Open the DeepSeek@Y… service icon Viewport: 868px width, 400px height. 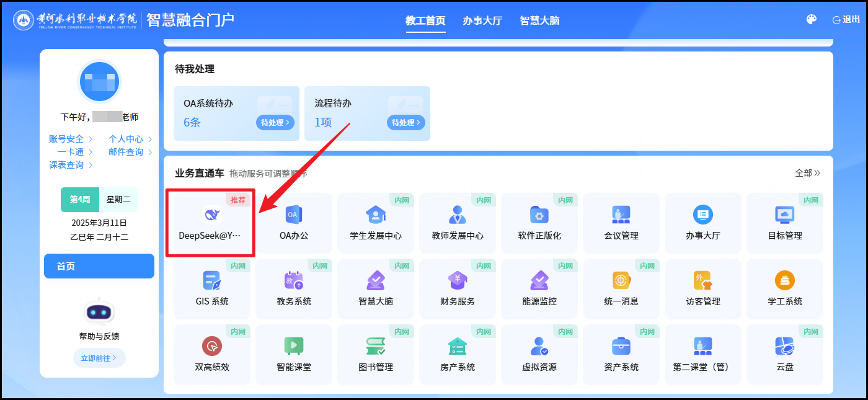(211, 216)
